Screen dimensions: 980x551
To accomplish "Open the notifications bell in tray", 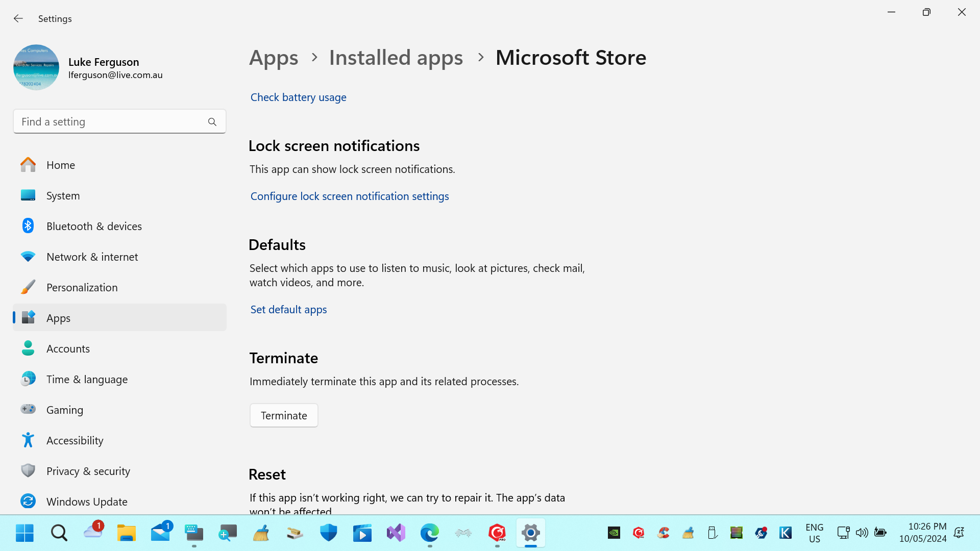I will click(x=959, y=533).
